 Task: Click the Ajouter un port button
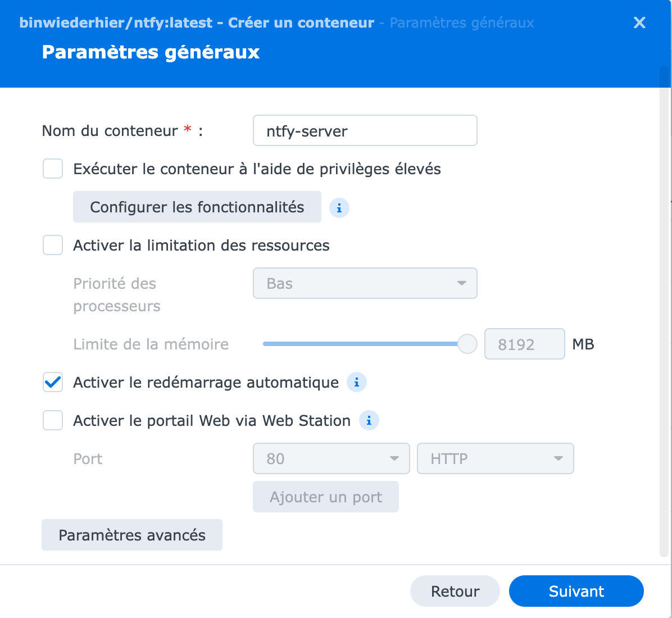(x=326, y=497)
